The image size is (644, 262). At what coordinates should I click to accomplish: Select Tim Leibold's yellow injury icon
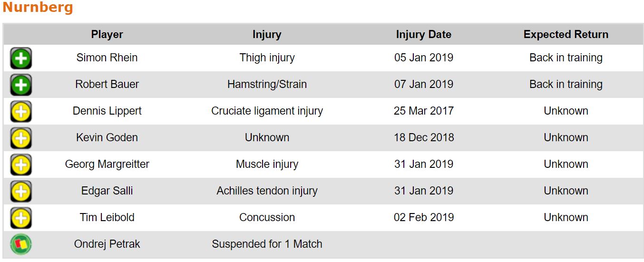(x=21, y=218)
